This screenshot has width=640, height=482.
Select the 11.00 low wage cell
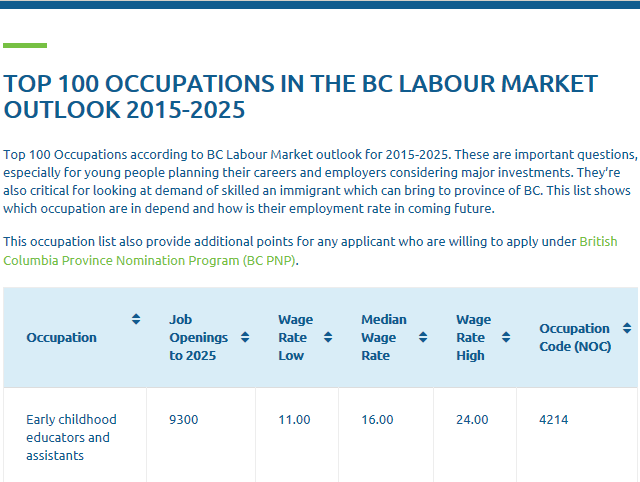pyautogui.click(x=297, y=435)
